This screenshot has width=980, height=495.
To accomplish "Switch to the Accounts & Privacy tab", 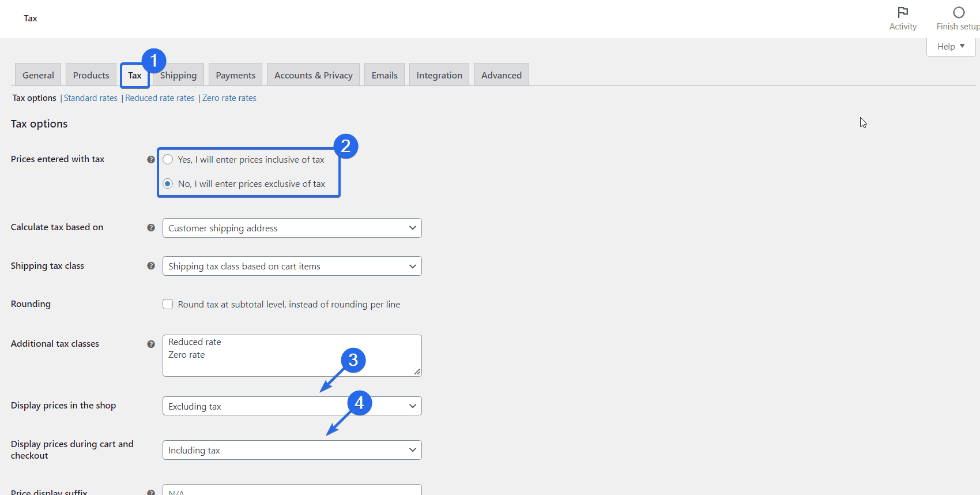I will 313,75.
